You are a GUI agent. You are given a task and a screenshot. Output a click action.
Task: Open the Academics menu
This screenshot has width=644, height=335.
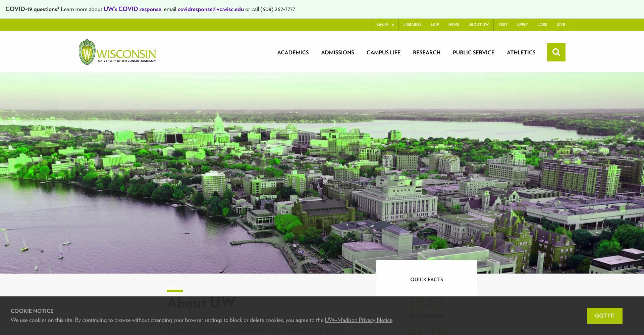coord(293,52)
